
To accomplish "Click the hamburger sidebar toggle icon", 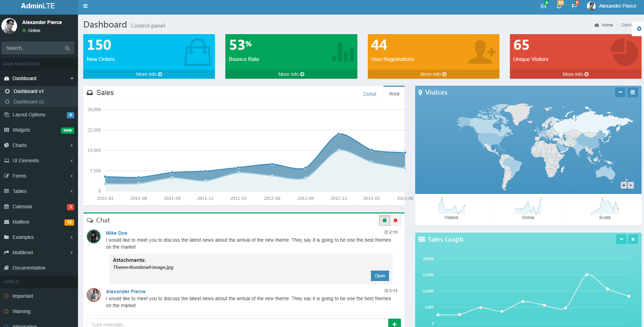I will click(x=85, y=6).
